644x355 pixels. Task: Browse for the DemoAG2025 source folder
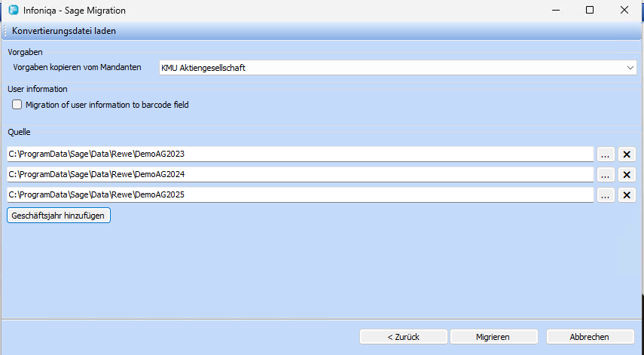tap(606, 194)
